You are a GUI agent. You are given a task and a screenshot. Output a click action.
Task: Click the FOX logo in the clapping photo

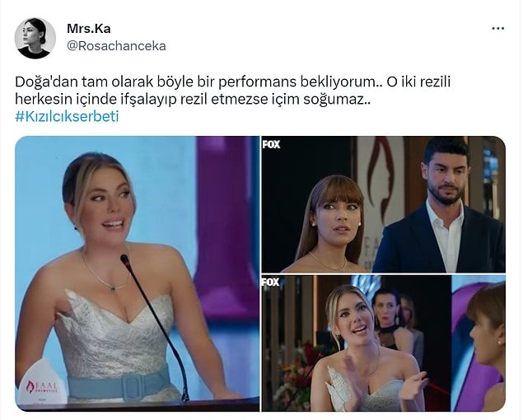click(x=271, y=282)
